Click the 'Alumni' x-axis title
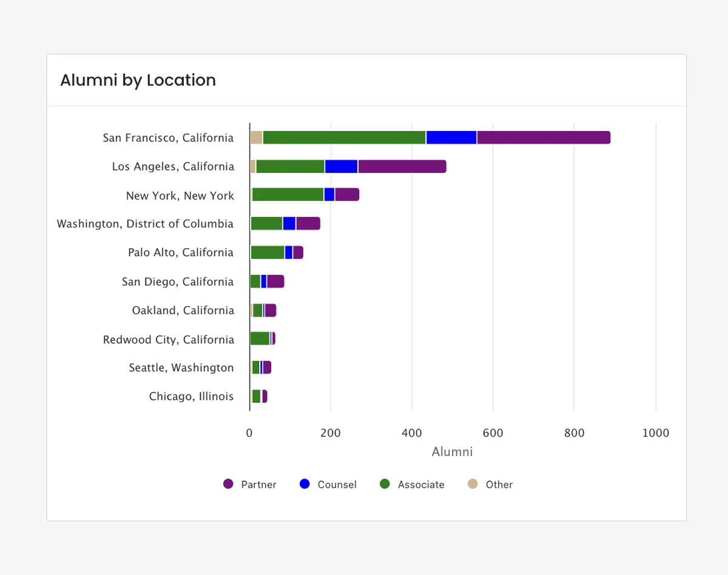 click(452, 452)
